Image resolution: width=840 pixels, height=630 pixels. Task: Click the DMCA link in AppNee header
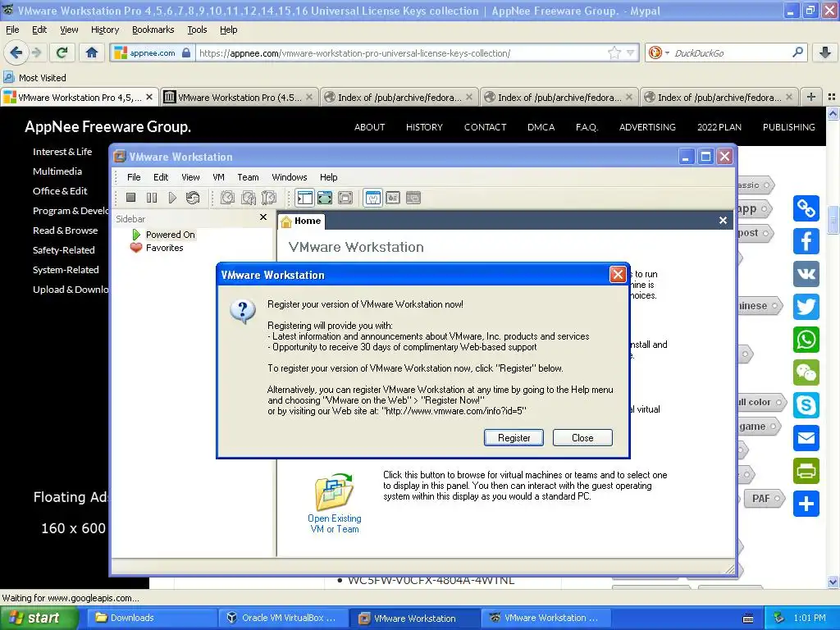(x=541, y=127)
